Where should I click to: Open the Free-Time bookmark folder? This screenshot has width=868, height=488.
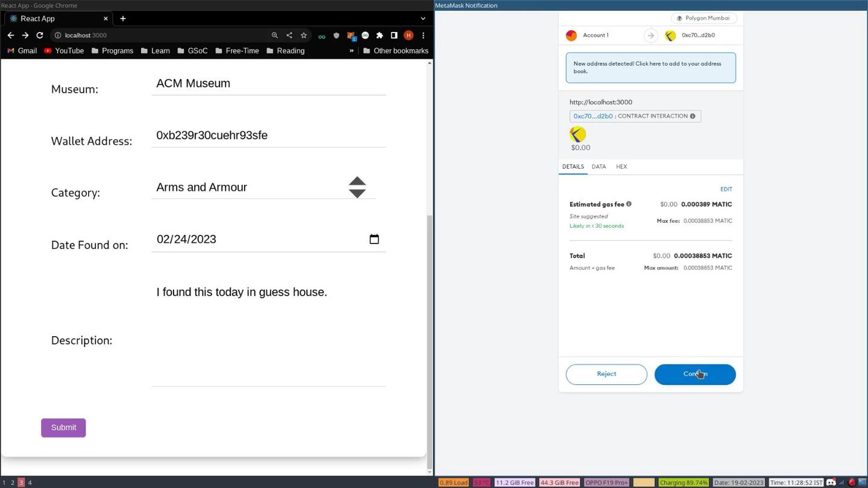237,51
